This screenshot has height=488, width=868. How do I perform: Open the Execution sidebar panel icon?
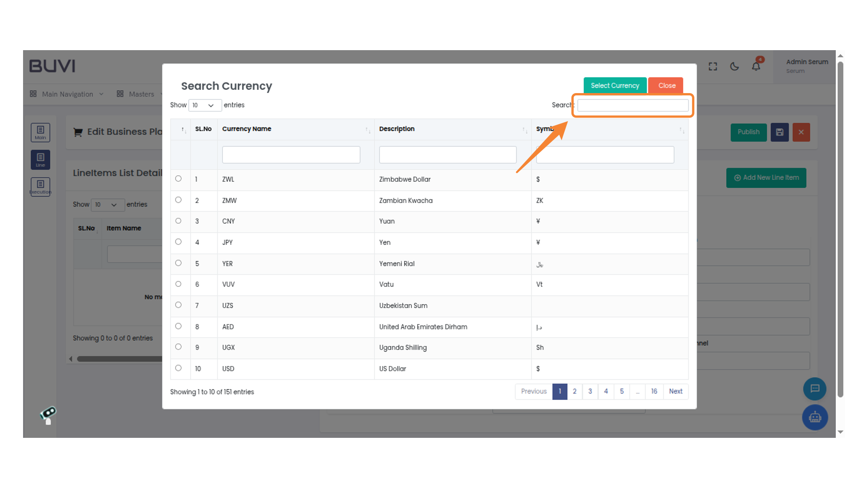(x=40, y=186)
